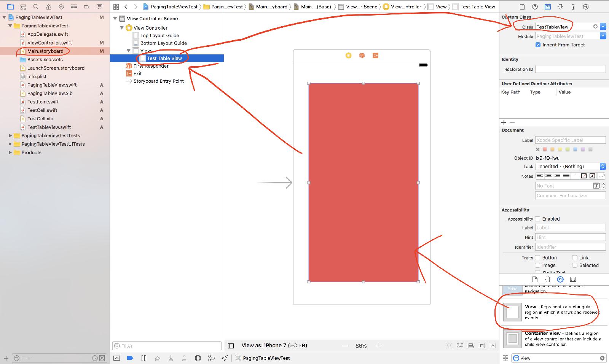
Task: Add a user defined runtime attribute
Action: click(504, 122)
